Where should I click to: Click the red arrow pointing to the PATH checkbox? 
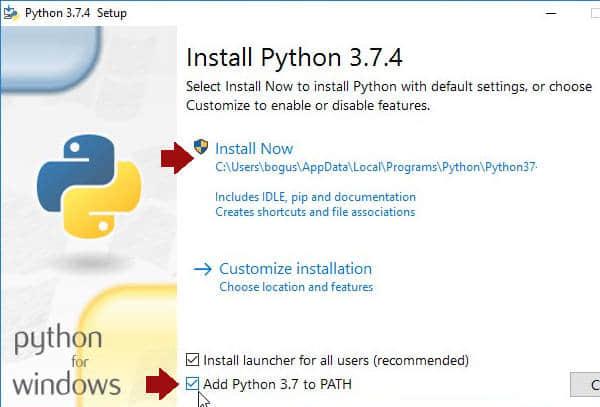[165, 384]
